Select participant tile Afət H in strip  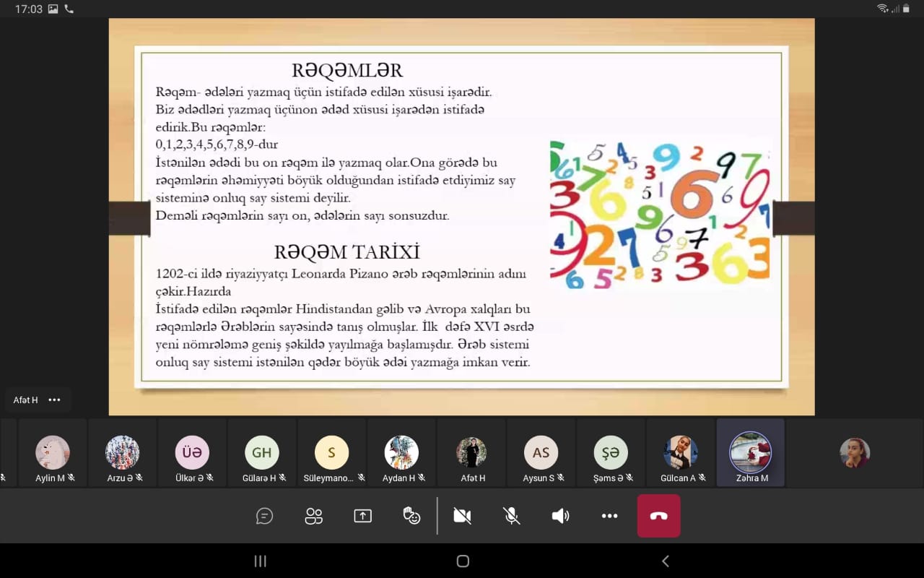click(x=471, y=453)
